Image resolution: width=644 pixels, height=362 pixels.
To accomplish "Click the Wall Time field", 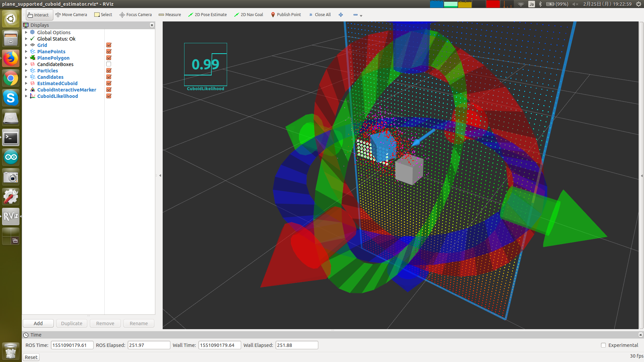I will pyautogui.click(x=220, y=345).
